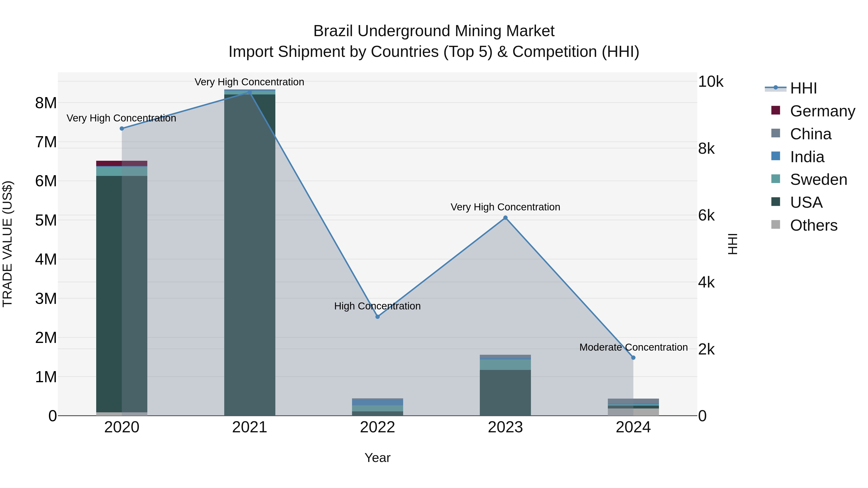868x488 pixels.
Task: Click the x-axis label '2021'
Action: (250, 427)
